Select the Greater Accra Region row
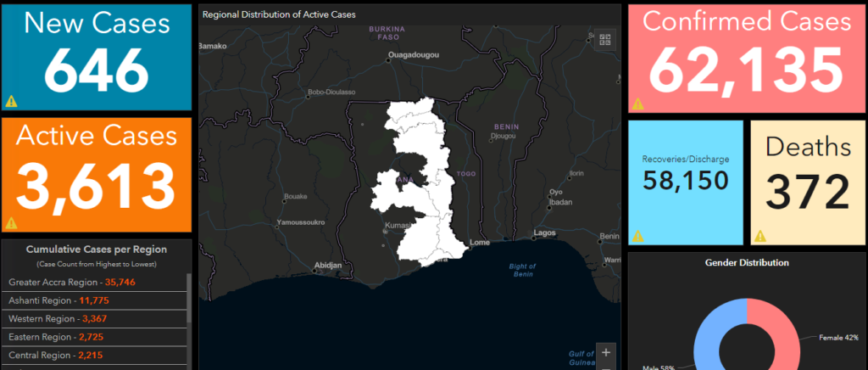The width and height of the screenshot is (868, 370). pos(94,282)
